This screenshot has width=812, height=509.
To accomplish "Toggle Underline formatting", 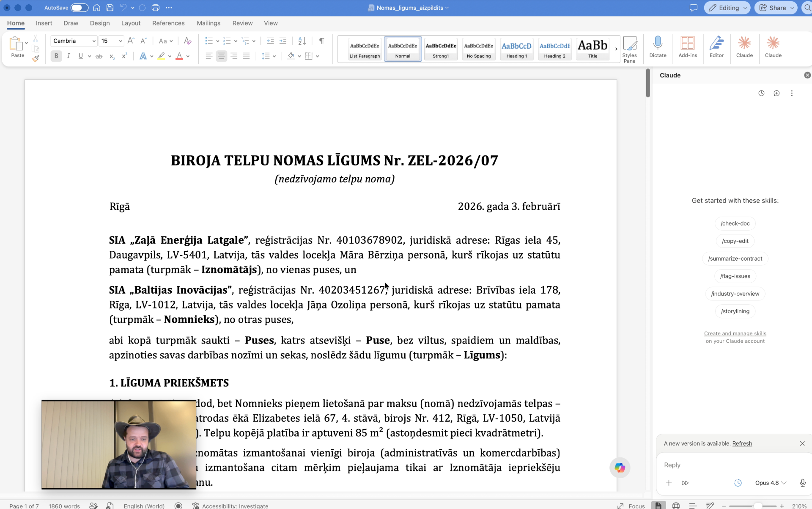I will (80, 56).
